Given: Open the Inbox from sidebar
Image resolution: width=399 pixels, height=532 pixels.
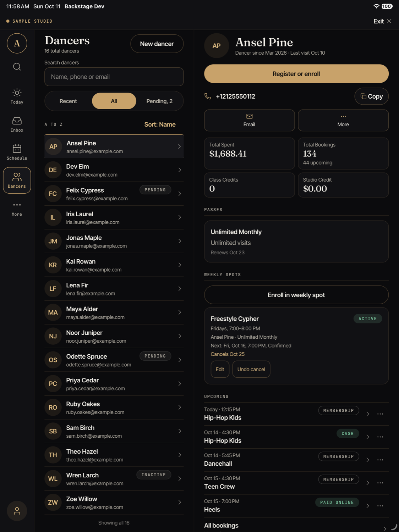Looking at the screenshot, I should tap(17, 124).
